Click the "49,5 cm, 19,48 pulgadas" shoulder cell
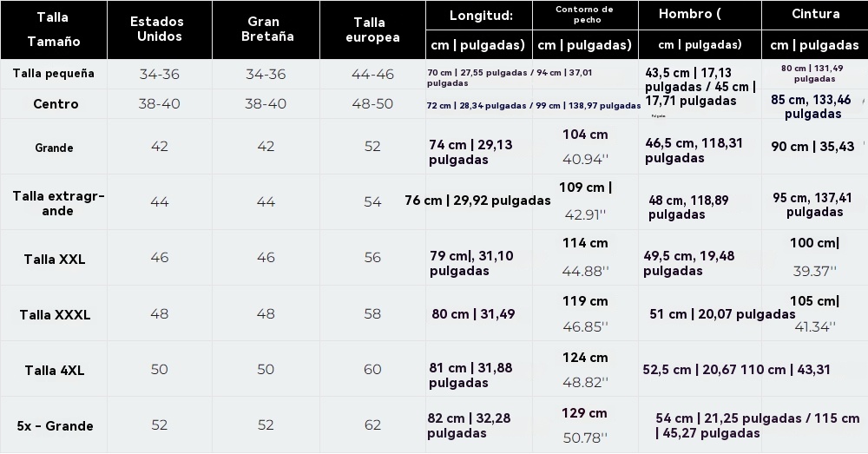This screenshot has height=454, width=868. click(689, 263)
